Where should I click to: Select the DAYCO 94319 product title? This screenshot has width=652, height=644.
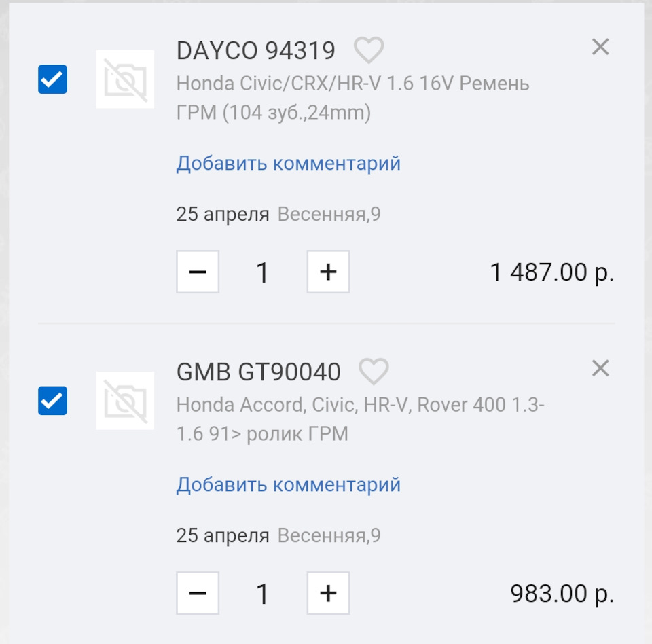click(255, 50)
